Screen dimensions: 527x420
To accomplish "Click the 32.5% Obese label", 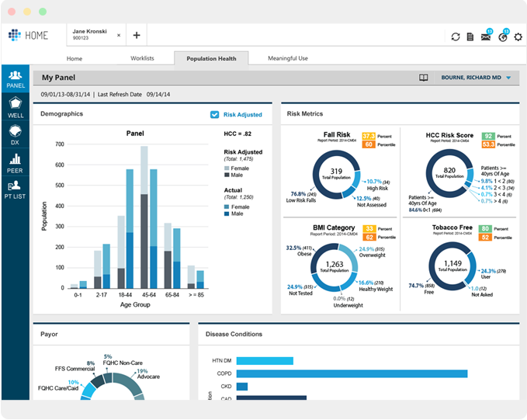I will pos(299,251).
